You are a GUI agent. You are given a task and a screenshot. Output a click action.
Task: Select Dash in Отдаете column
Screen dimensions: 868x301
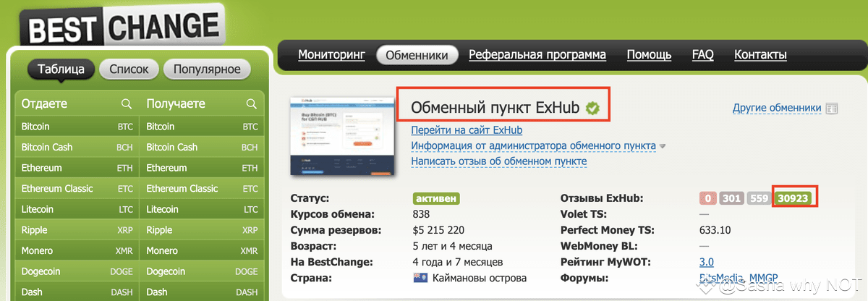click(77, 292)
